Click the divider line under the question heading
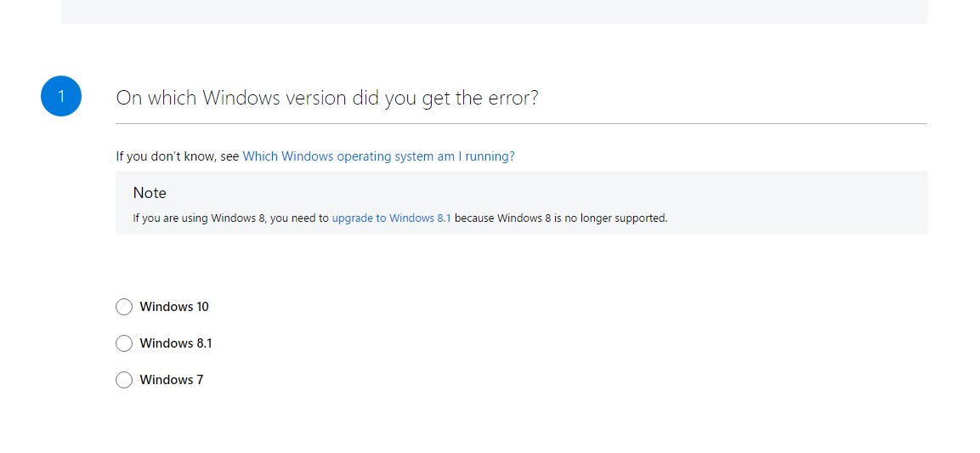 point(521,124)
